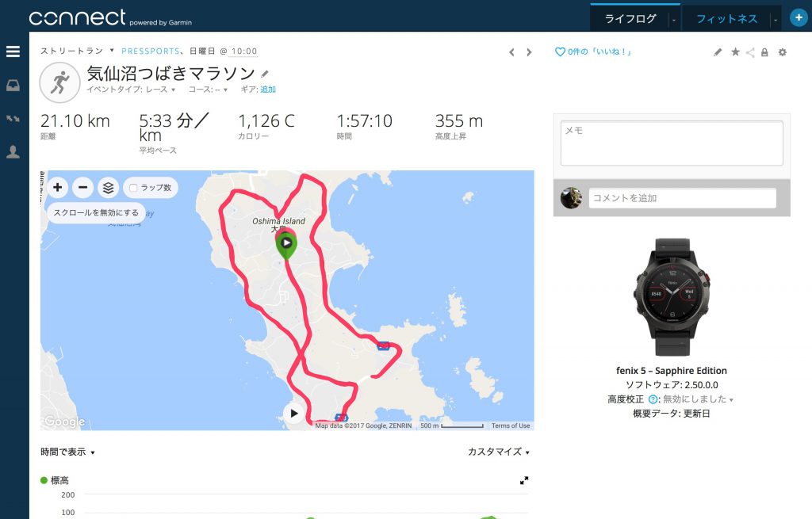Click the ギア 追加 link
This screenshot has width=812, height=519.
pos(268,90)
